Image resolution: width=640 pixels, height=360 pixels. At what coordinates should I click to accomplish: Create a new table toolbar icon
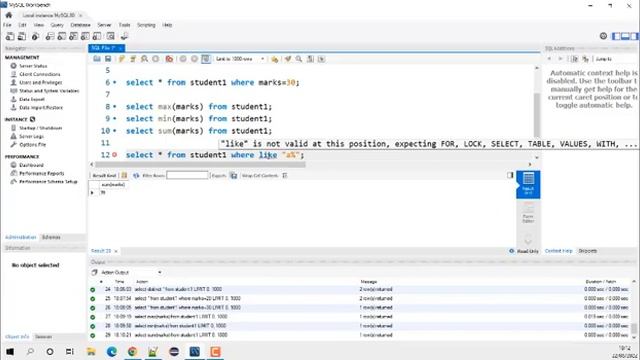62,36
